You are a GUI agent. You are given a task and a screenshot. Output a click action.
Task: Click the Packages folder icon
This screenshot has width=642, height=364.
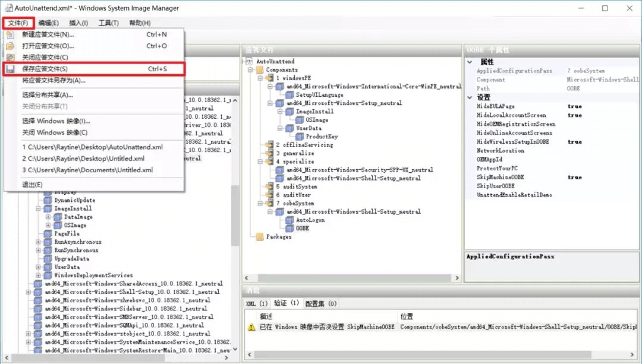pos(259,237)
